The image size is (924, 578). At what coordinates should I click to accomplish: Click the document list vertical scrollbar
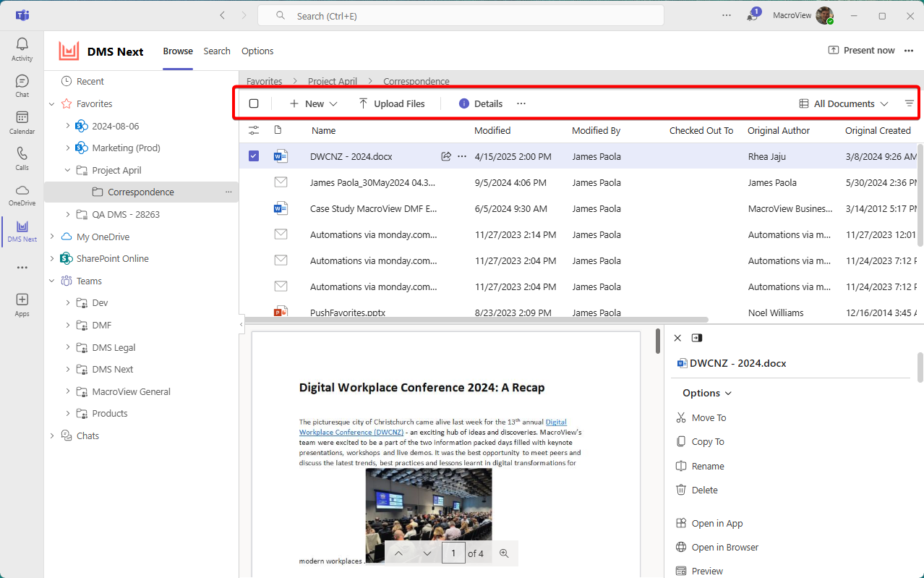point(920,195)
